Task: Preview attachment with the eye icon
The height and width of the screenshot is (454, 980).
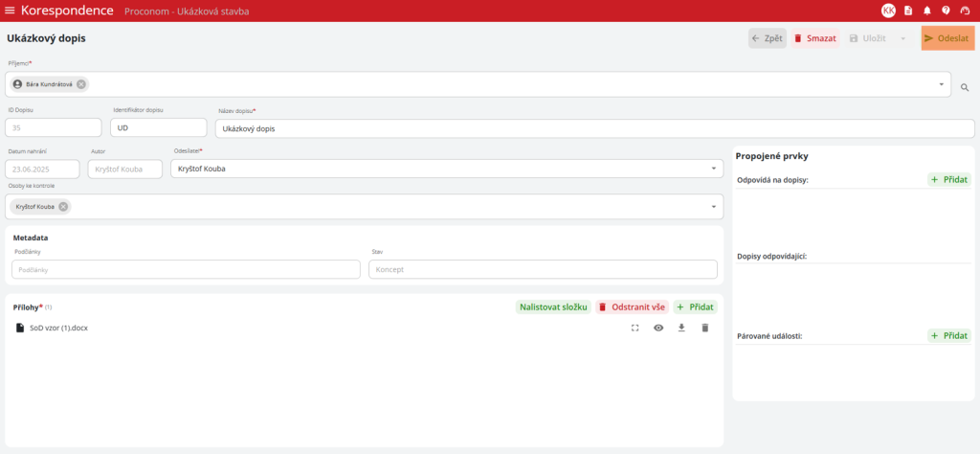Action: pyautogui.click(x=658, y=328)
